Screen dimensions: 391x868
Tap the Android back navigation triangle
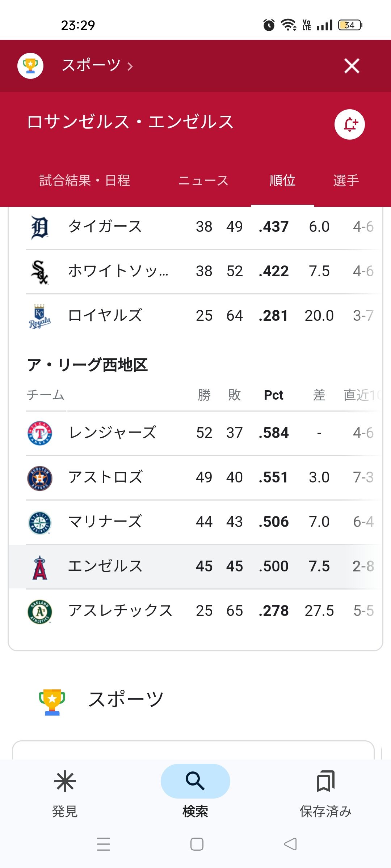click(290, 844)
